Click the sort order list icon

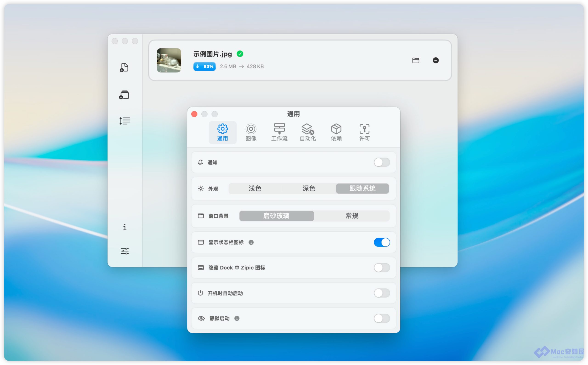coord(124,121)
